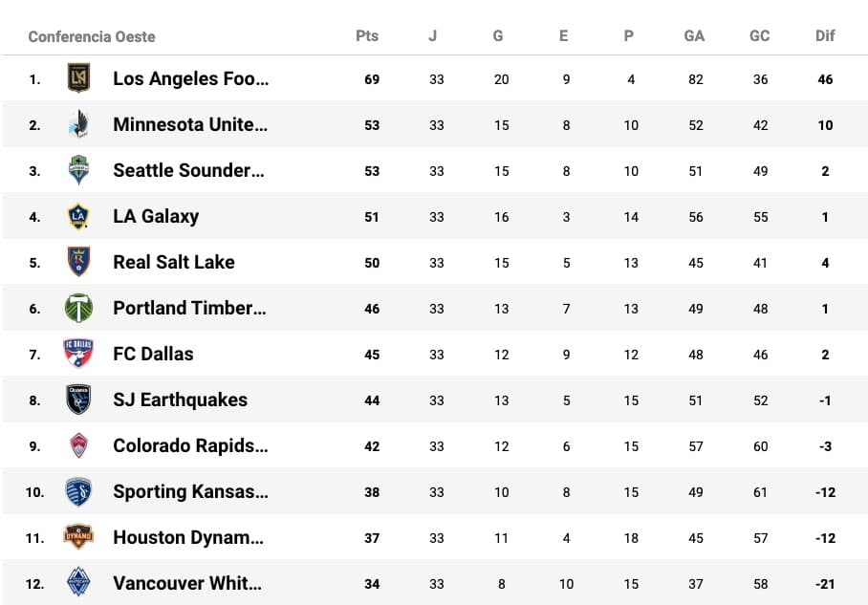Click the LA Galaxy shield logo
Image resolution: width=868 pixels, height=605 pixels.
(x=78, y=216)
